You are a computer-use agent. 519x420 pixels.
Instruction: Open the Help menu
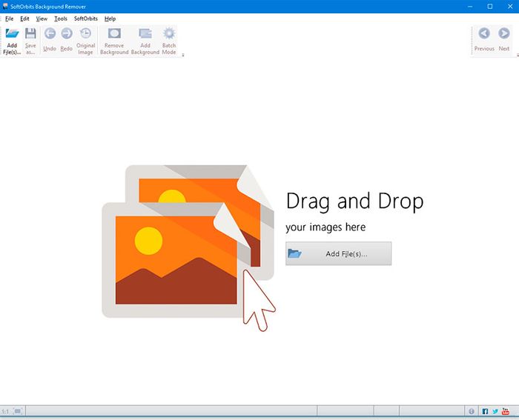[x=110, y=18]
